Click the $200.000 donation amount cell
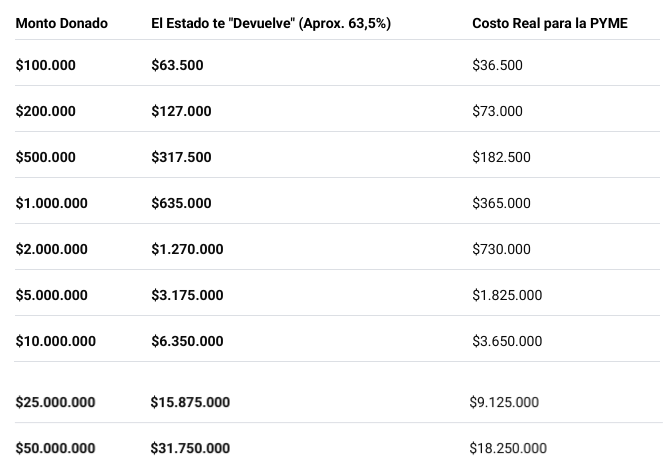Image resolution: width=671 pixels, height=467 pixels. (46, 111)
